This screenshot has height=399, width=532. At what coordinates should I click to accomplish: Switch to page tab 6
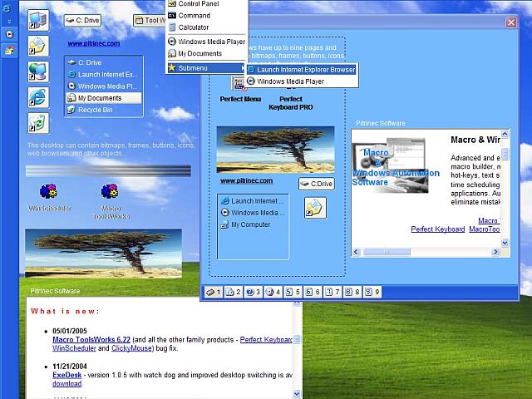pos(313,292)
